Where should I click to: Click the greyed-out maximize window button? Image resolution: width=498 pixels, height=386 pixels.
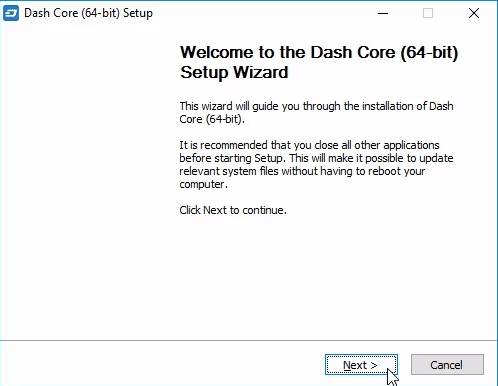428,13
